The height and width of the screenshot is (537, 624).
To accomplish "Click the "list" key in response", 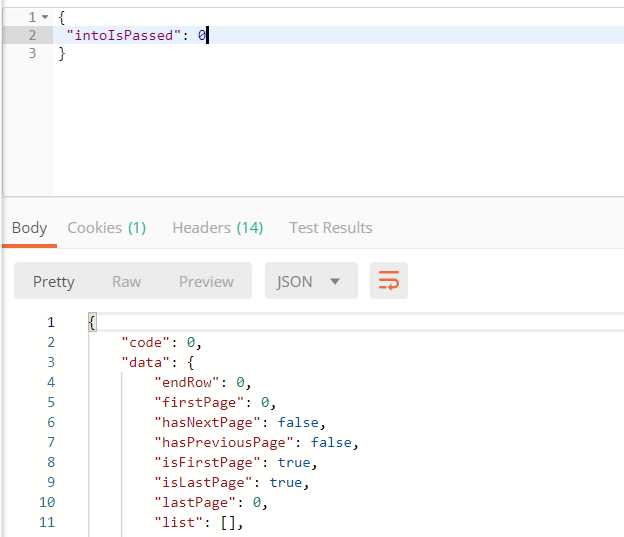I will [179, 522].
